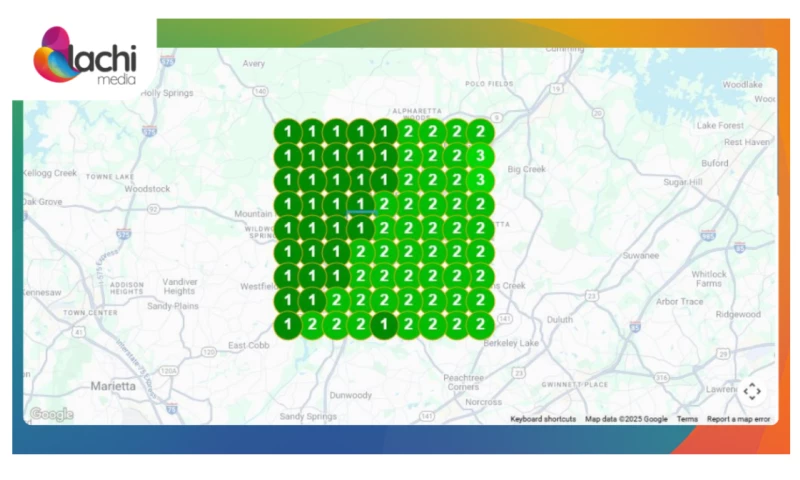The width and height of the screenshot is (800, 480).
Task: Click the Whitlock Farms label
Action: pyautogui.click(x=709, y=279)
